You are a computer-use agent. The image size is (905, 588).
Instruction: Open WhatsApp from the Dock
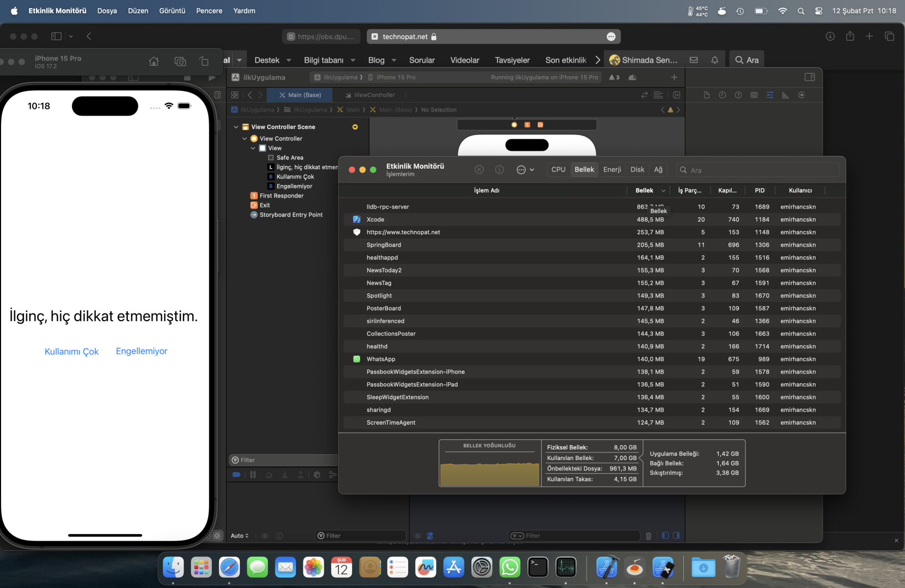pos(510,568)
